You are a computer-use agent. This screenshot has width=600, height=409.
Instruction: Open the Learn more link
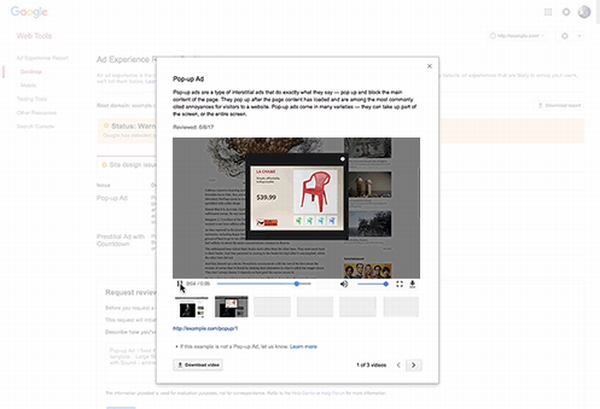click(304, 346)
